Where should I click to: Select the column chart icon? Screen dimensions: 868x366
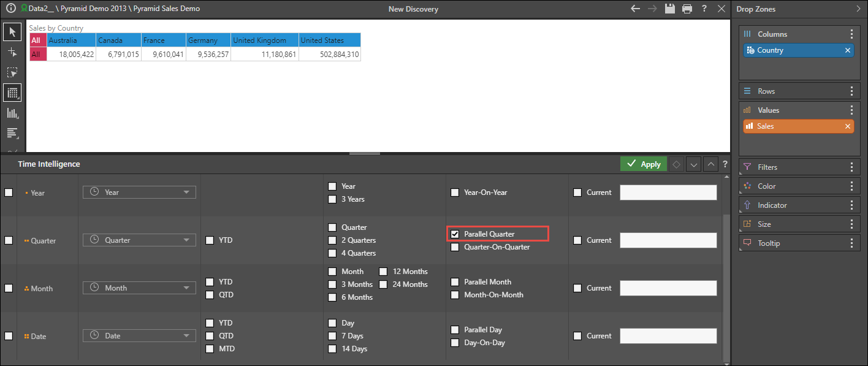[12, 113]
